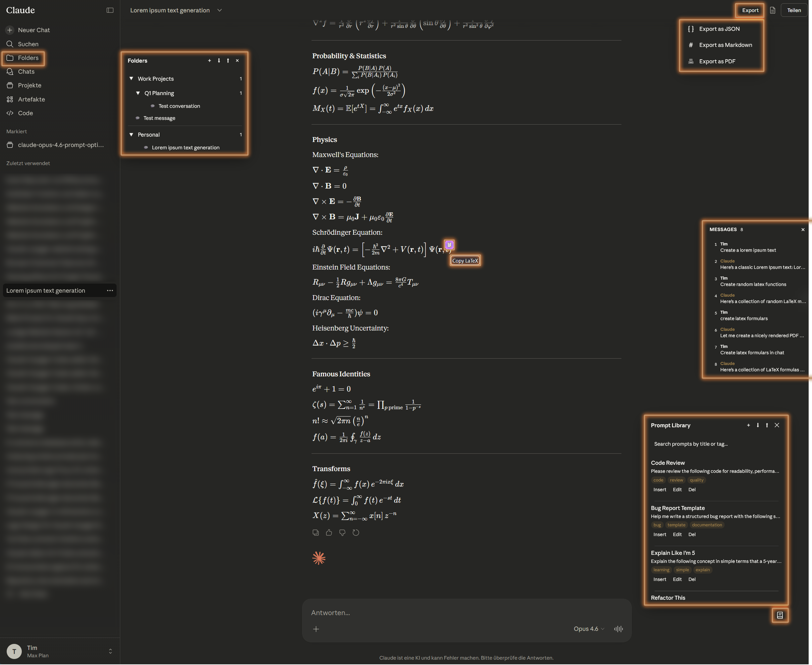Image resolution: width=812 pixels, height=665 pixels.
Task: Collapse the Work Projects folder
Action: pos(131,79)
